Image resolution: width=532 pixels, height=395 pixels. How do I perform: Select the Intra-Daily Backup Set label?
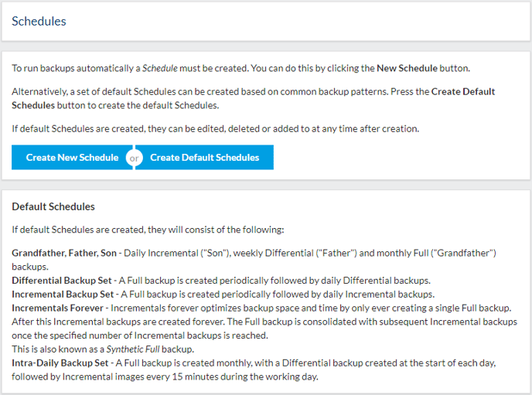(x=60, y=363)
